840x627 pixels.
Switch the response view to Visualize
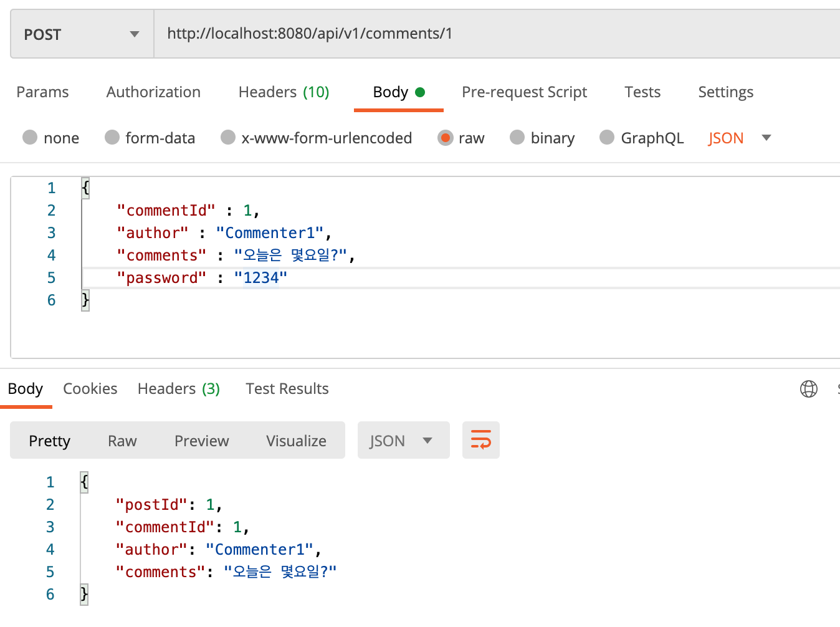coord(296,441)
